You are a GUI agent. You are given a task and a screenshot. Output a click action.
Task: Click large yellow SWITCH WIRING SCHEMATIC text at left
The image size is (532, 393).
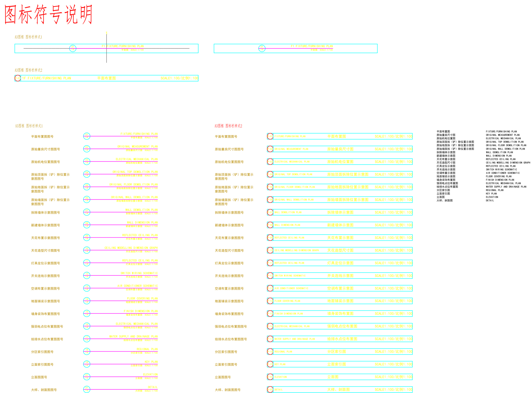click(139, 273)
